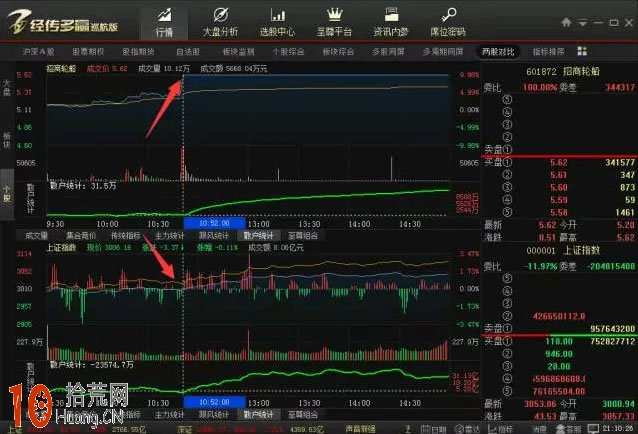Click 上证指数 name above lower chart
638x434 pixels.
pos(61,248)
